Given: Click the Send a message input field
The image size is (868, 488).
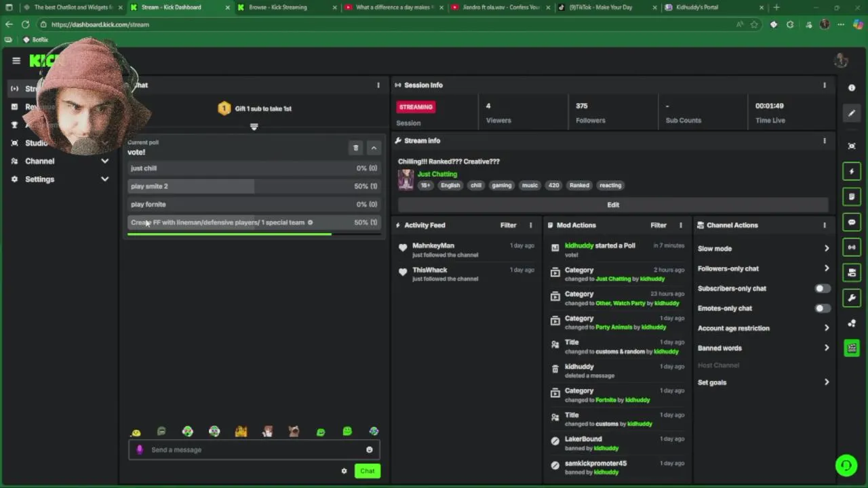Looking at the screenshot, I should (254, 449).
